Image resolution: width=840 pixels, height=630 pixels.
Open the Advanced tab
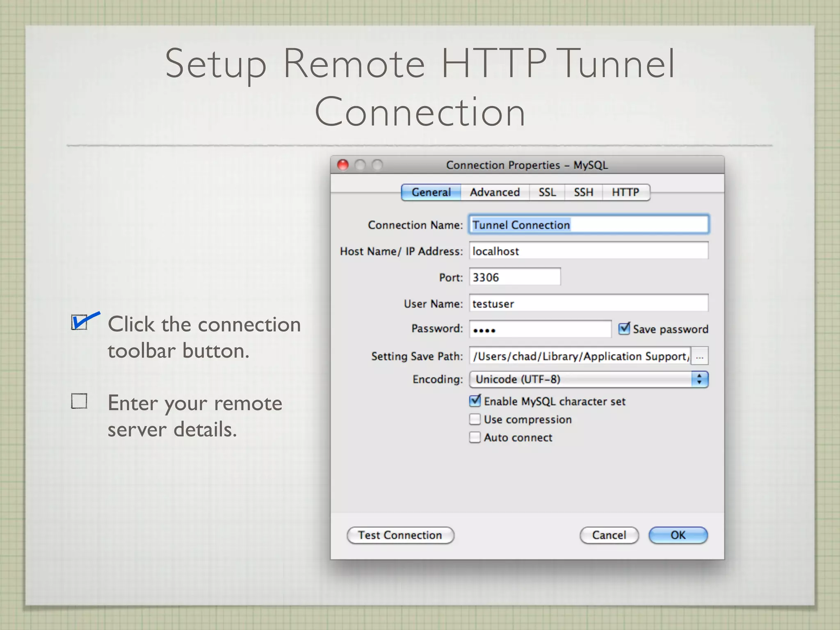(x=495, y=192)
